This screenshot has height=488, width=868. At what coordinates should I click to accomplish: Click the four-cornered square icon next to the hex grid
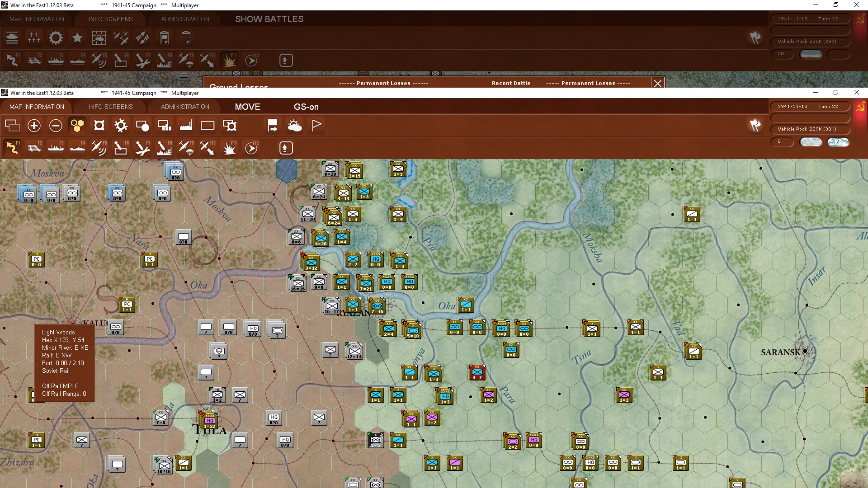click(99, 125)
